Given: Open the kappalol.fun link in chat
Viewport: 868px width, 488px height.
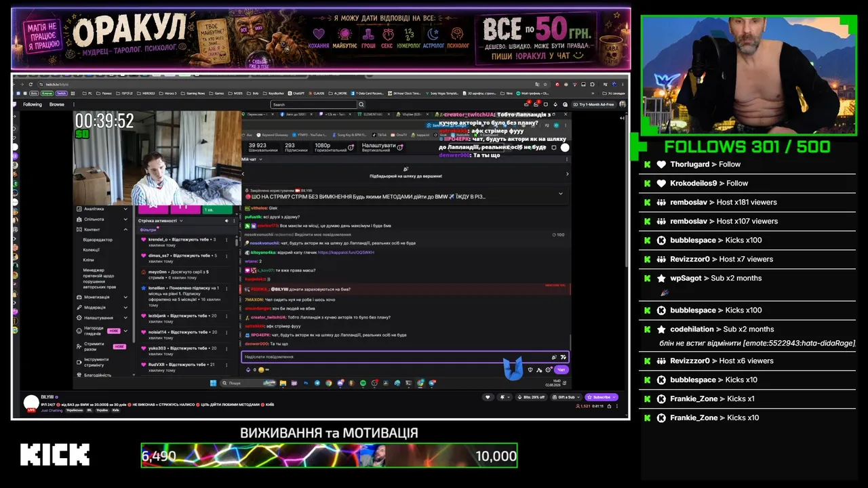Looking at the screenshot, I should pos(346,252).
